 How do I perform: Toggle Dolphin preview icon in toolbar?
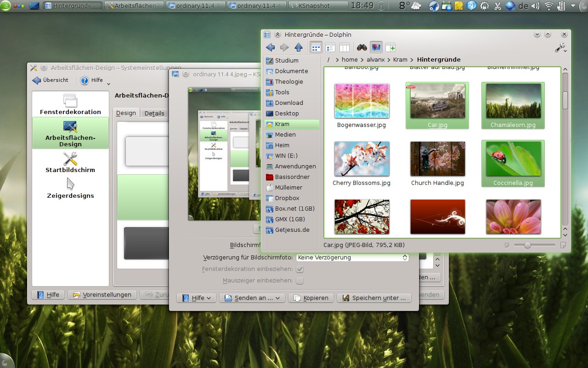click(376, 47)
